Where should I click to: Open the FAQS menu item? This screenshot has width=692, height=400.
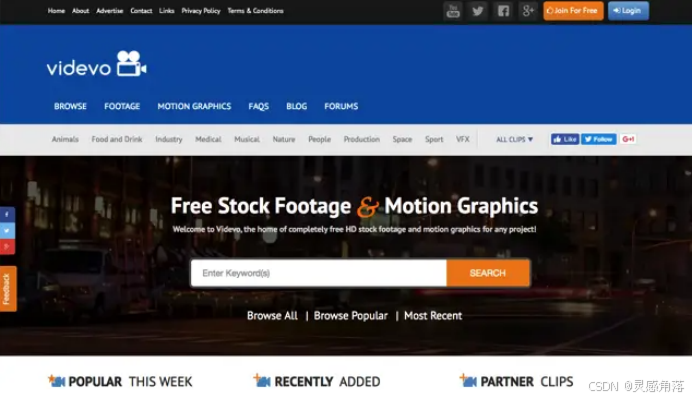pos(259,106)
